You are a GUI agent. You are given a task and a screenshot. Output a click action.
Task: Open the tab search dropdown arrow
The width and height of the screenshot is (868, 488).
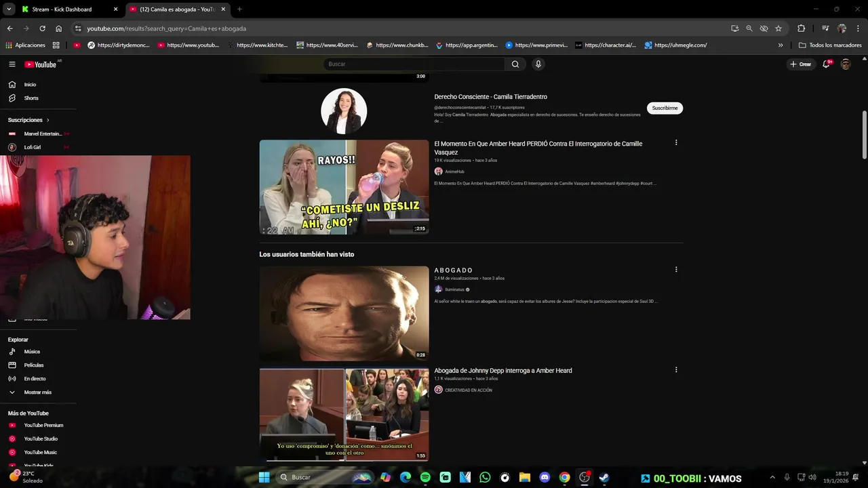click(x=9, y=9)
